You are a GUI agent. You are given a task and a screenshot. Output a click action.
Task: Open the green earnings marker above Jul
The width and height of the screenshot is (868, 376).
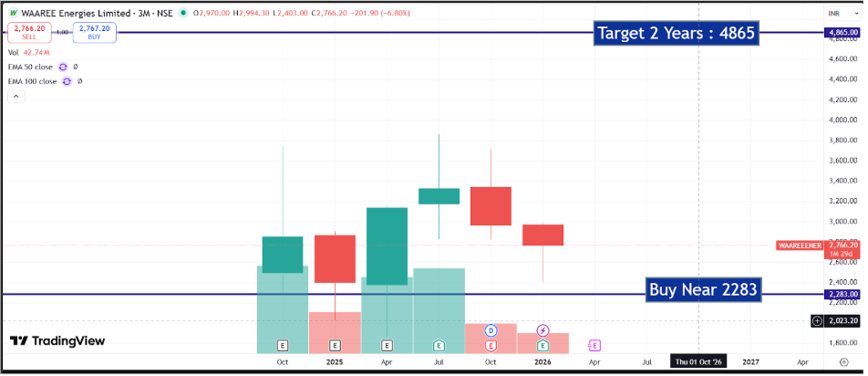[x=439, y=346]
